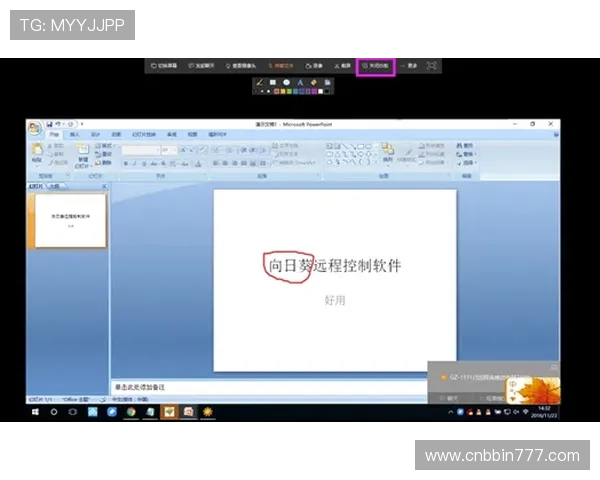The width and height of the screenshot is (600, 480).
Task: Click the sunflower app icon on taskbar
Action: click(x=207, y=412)
